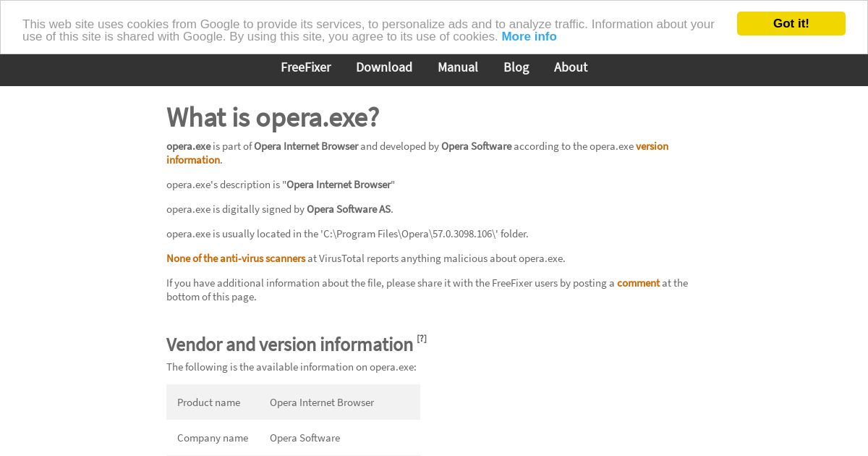Open the More info cookie link

pyautogui.click(x=529, y=36)
